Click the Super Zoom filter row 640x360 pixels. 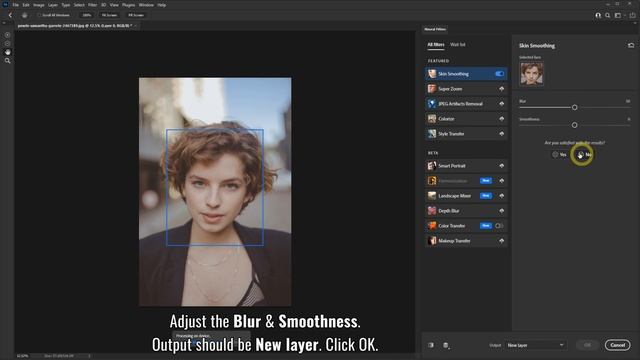pyautogui.click(x=466, y=89)
